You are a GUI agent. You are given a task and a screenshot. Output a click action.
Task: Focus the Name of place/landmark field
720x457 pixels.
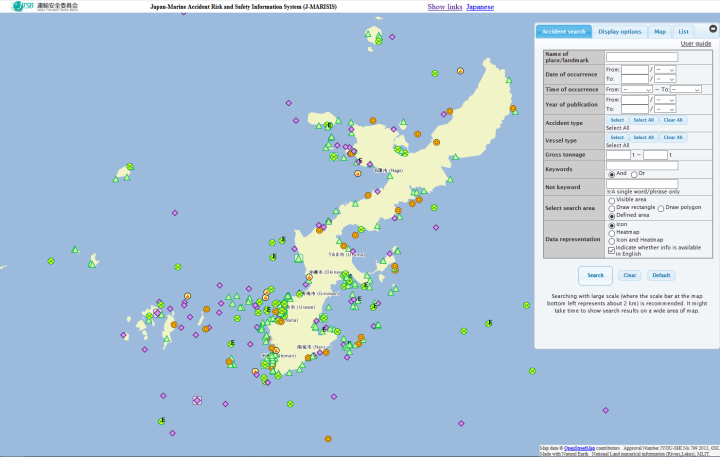(x=642, y=57)
